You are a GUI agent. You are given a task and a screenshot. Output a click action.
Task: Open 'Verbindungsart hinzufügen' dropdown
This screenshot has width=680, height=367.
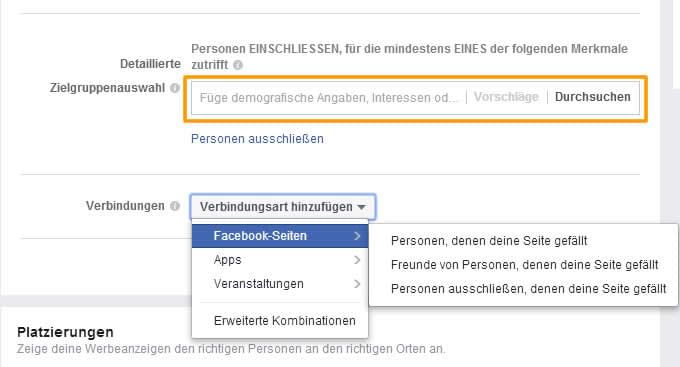283,207
